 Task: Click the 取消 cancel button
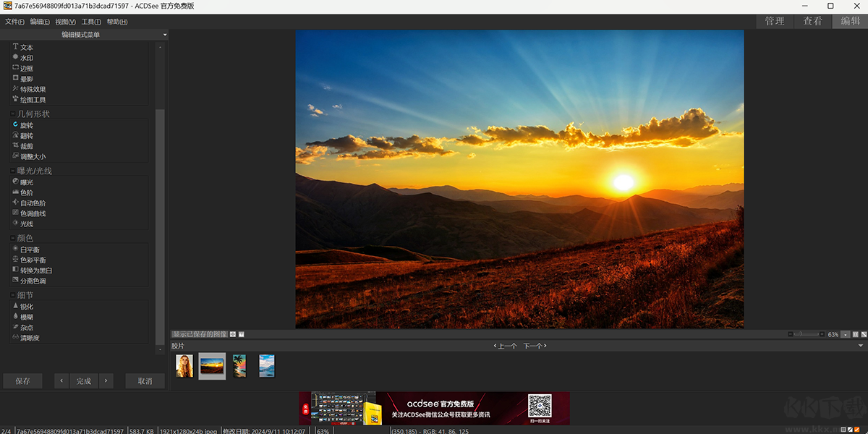click(145, 381)
